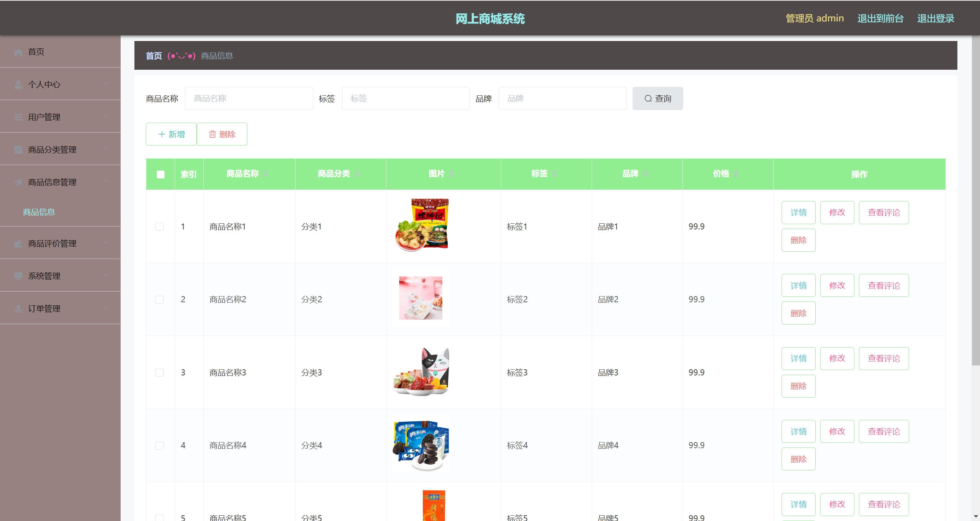
Task: Click the sort icon on 价格 column header
Action: coord(736,174)
